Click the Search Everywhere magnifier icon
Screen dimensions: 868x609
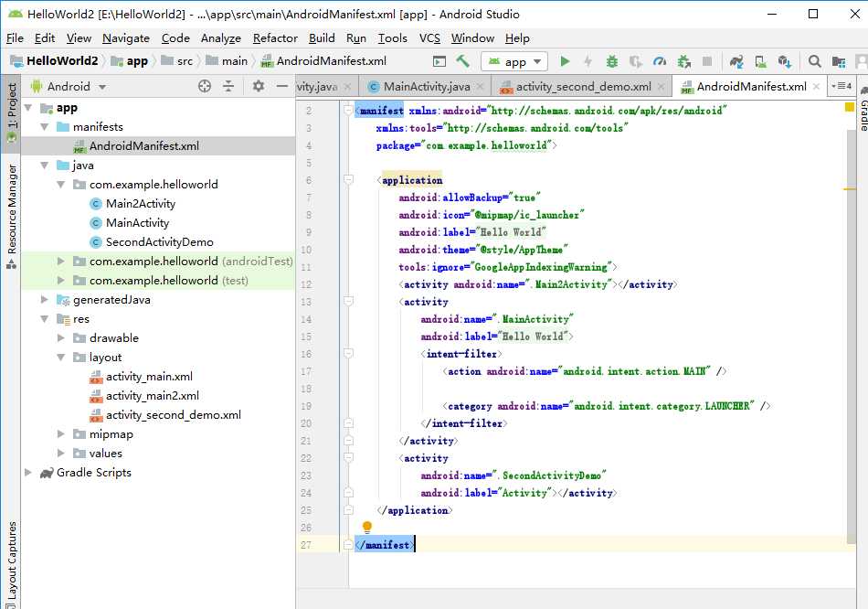point(814,61)
